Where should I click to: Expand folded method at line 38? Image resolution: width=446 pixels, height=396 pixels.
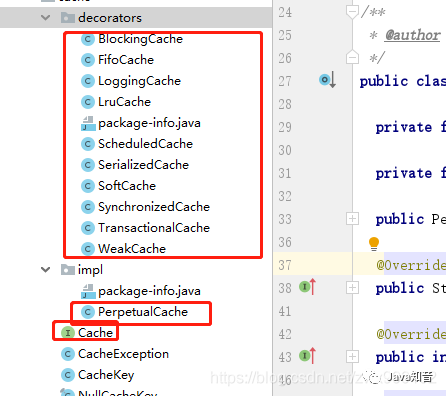coord(352,288)
